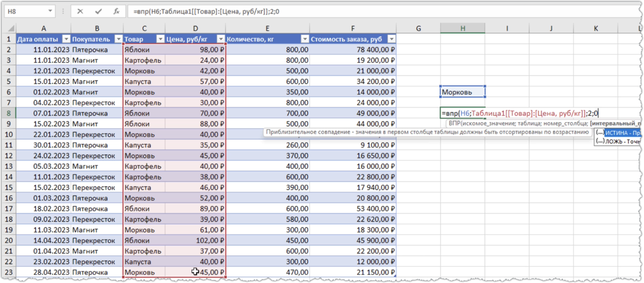Viewport: 644px width, 283px height.
Task: Click price cell 102,00 ₽
Action: [x=195, y=241]
